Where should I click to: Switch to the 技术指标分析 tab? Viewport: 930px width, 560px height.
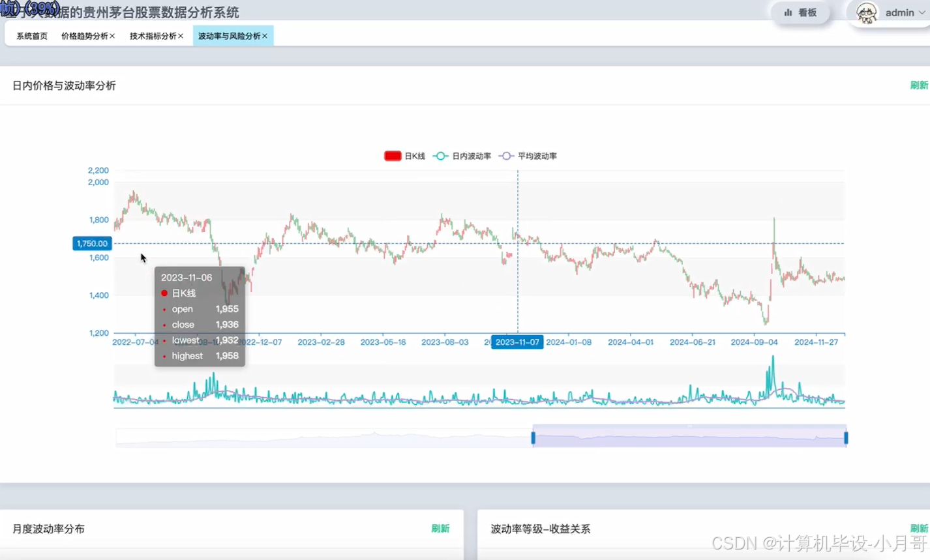pos(153,37)
